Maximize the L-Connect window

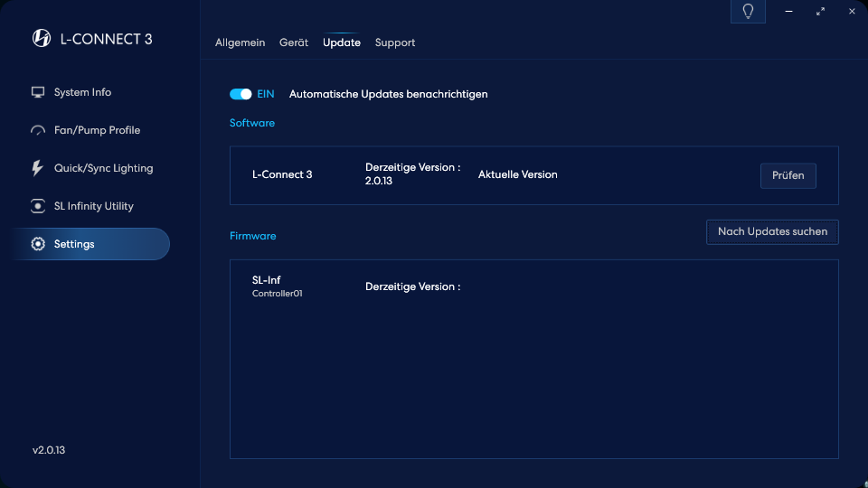[x=820, y=11]
